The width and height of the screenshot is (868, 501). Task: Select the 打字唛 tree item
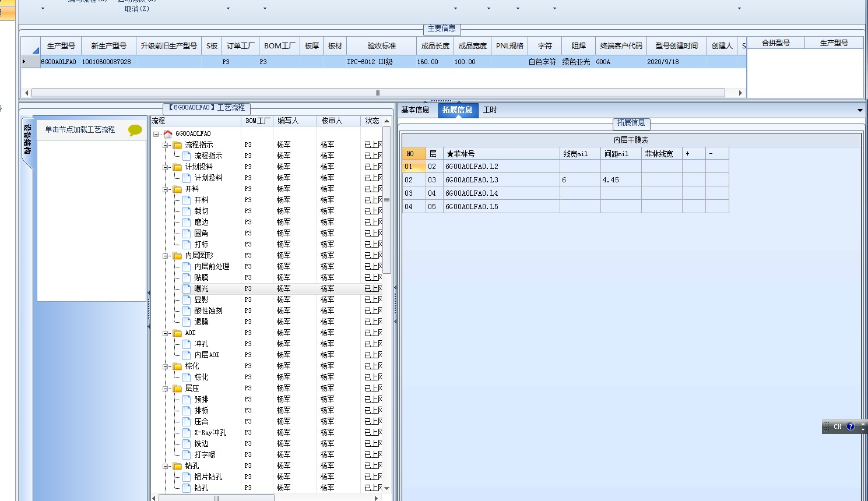coord(205,454)
